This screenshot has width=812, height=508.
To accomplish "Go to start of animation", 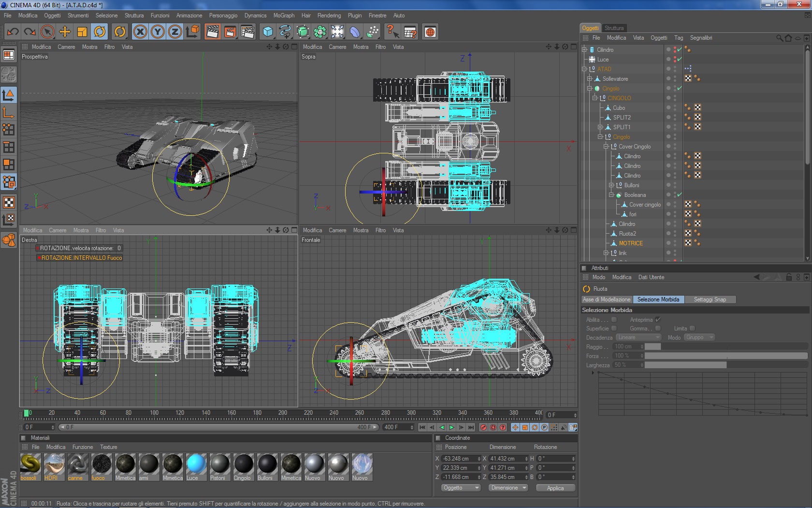I will tap(422, 427).
